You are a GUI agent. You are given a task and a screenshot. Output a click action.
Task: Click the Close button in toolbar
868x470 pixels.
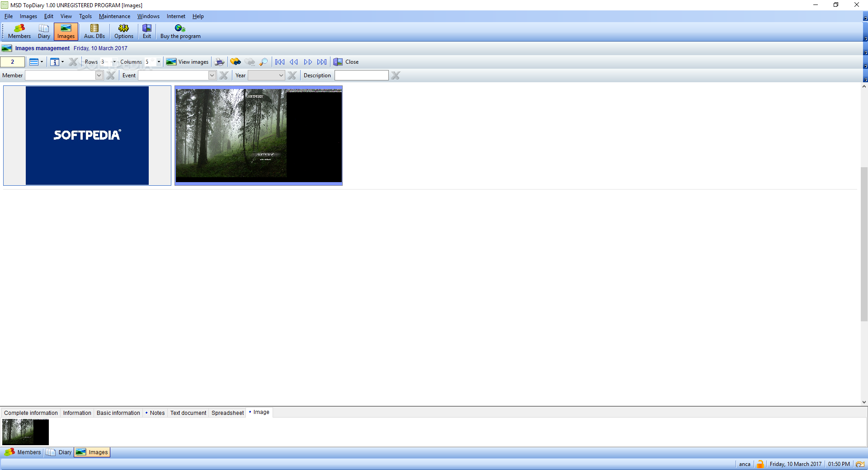pos(346,62)
